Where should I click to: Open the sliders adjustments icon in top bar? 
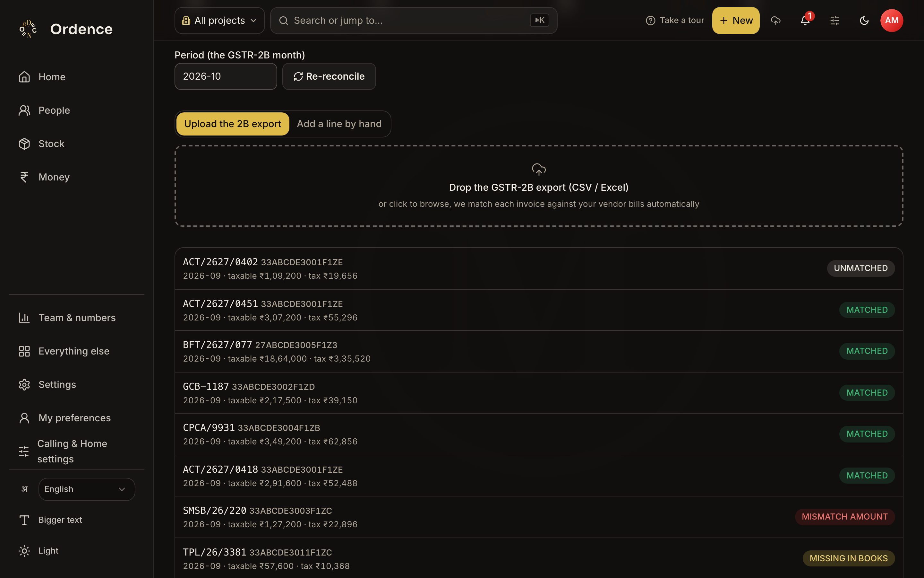tap(835, 20)
